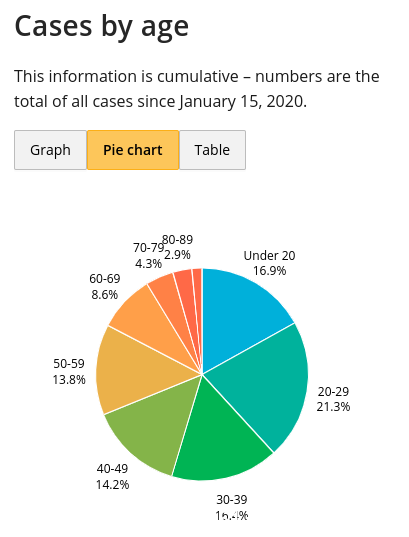
Task: Click the 50-59 13.8% label
Action: click(x=69, y=372)
